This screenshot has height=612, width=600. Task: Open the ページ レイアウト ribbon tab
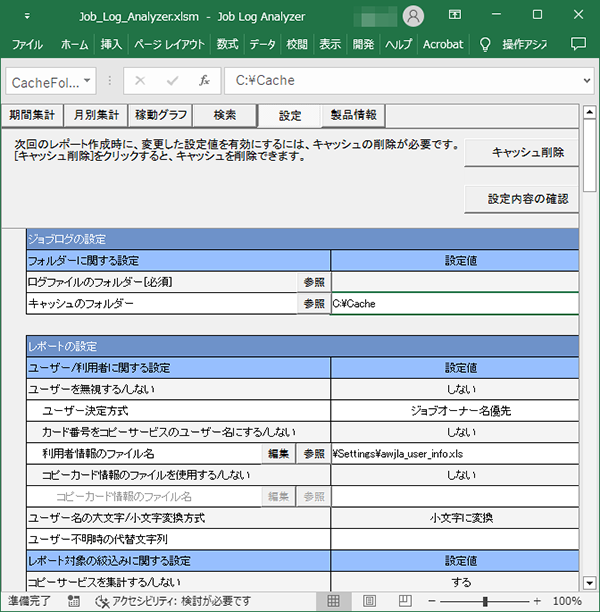click(x=169, y=44)
